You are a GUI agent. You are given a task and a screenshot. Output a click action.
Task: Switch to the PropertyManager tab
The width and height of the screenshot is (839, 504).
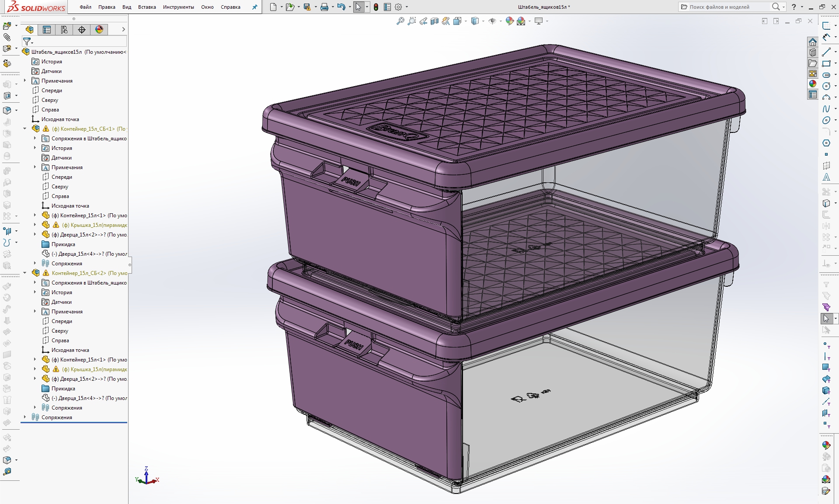click(47, 29)
